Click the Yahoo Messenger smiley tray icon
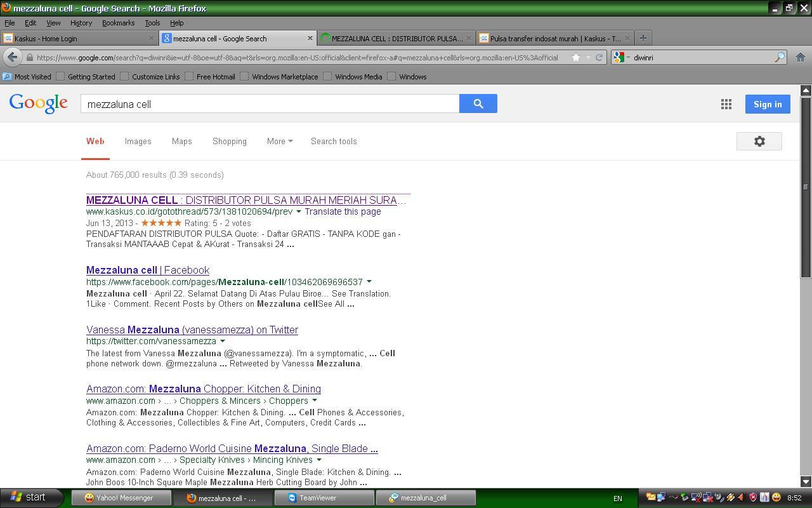 (x=776, y=498)
